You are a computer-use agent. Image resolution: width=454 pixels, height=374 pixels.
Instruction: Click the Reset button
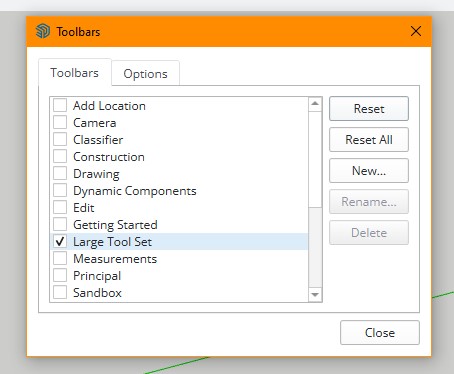(x=369, y=109)
